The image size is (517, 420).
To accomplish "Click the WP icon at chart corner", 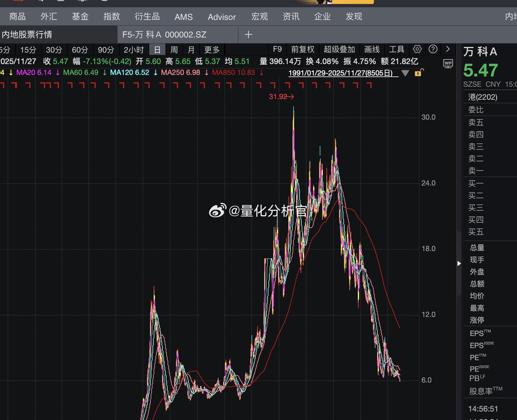I will pos(448,63).
